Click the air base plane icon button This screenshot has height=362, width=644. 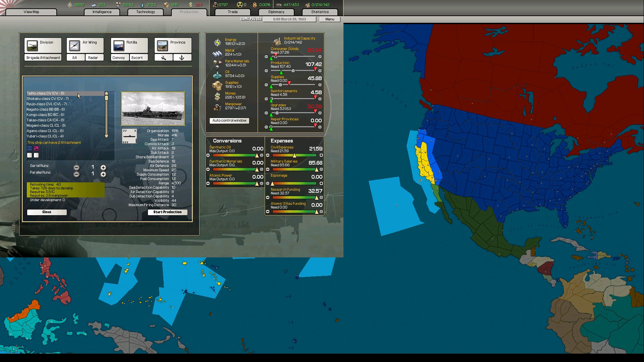click(x=164, y=58)
